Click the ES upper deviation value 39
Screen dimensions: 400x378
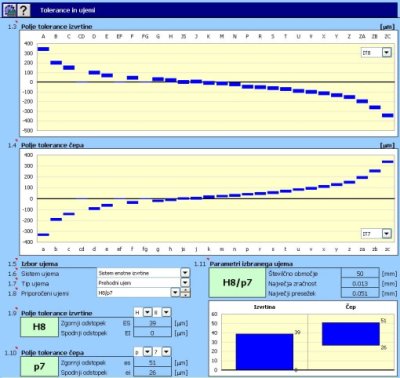152,323
